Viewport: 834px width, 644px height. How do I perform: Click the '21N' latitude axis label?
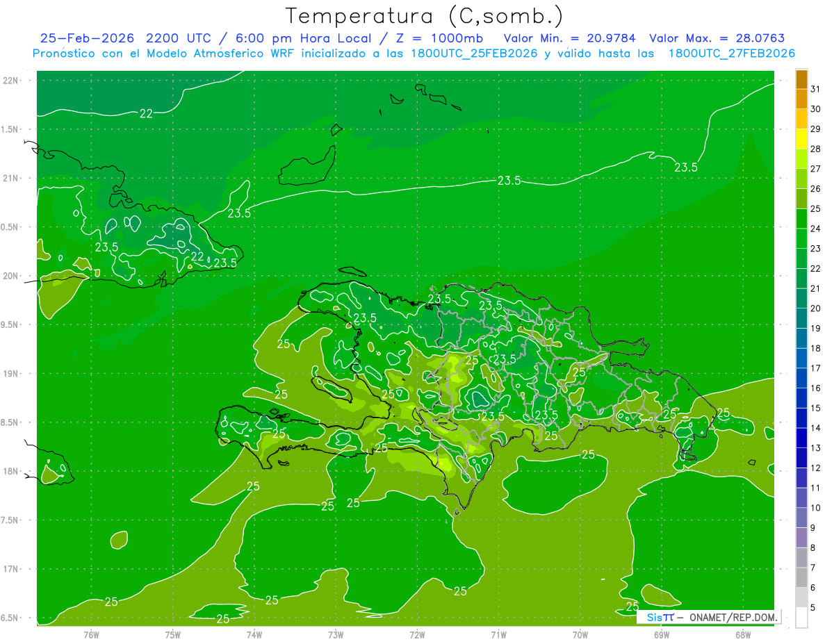[10, 178]
